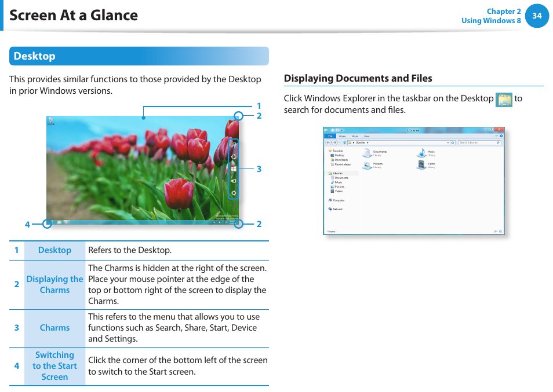The width and height of the screenshot is (553, 392).
Task: Click the Windows Explorer taskbar icon
Action: 503,100
